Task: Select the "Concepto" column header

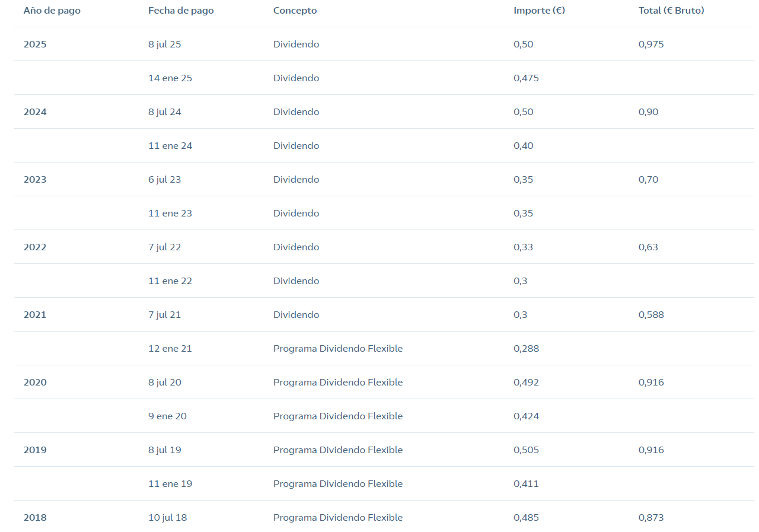Action: point(295,11)
